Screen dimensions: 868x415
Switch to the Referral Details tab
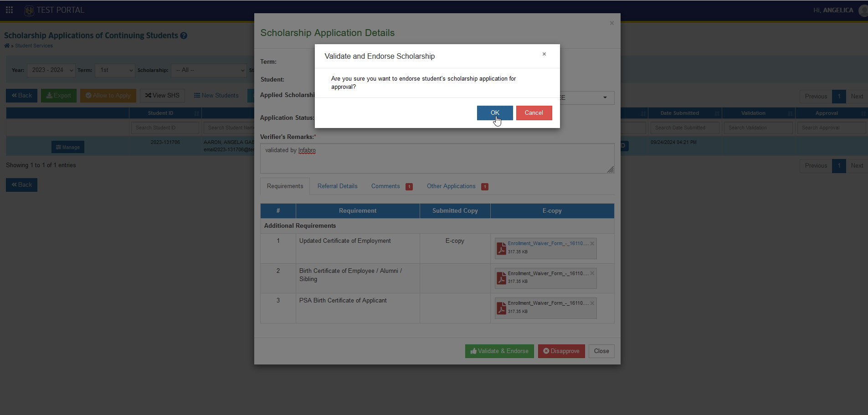coord(337,186)
